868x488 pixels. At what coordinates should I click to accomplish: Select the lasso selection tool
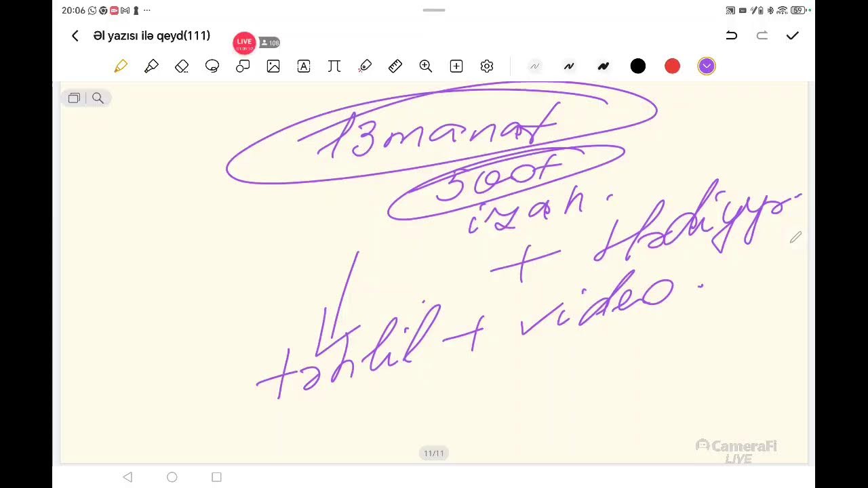(212, 66)
